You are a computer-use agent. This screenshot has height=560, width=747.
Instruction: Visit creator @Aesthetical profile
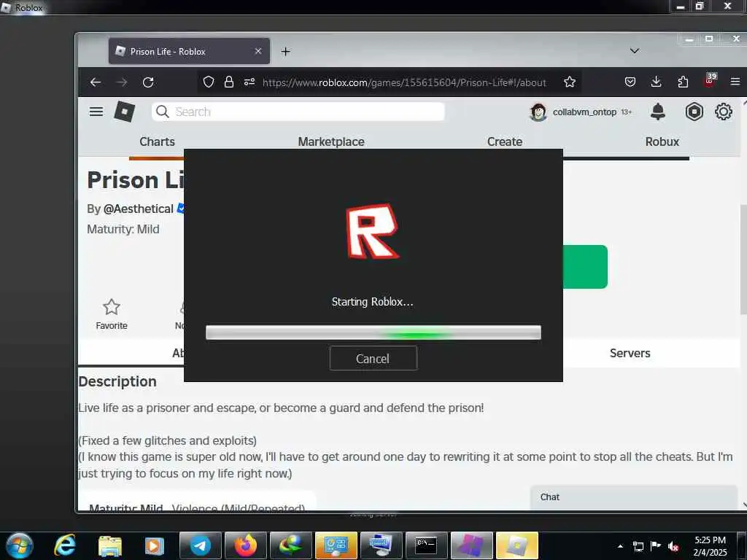tap(138, 209)
